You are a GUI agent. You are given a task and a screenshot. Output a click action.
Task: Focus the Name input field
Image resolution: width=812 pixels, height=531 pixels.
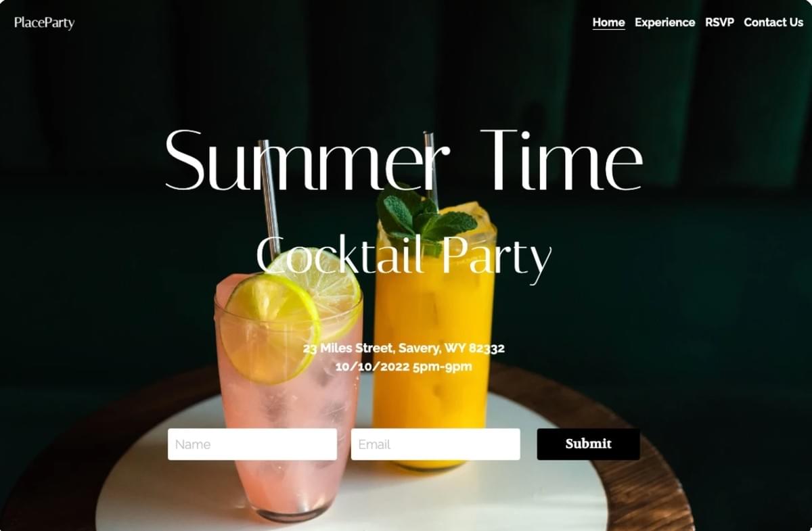pos(252,444)
